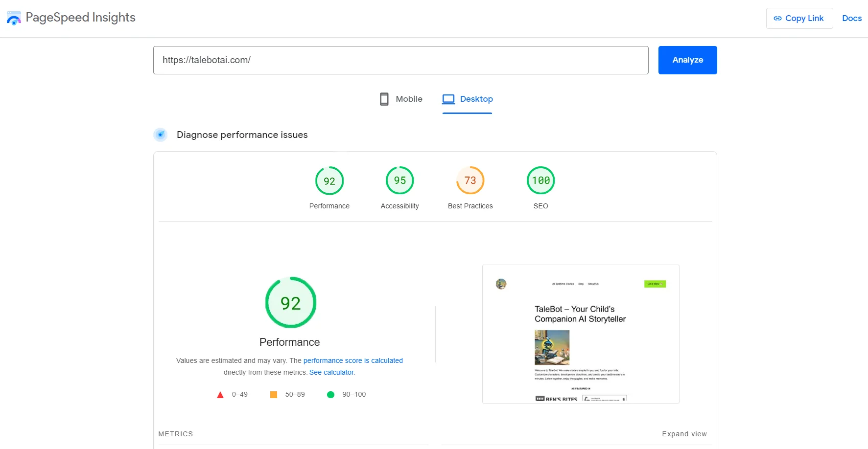The image size is (868, 449).
Task: Click the red triangle 0–49 legend icon
Action: coord(220,395)
